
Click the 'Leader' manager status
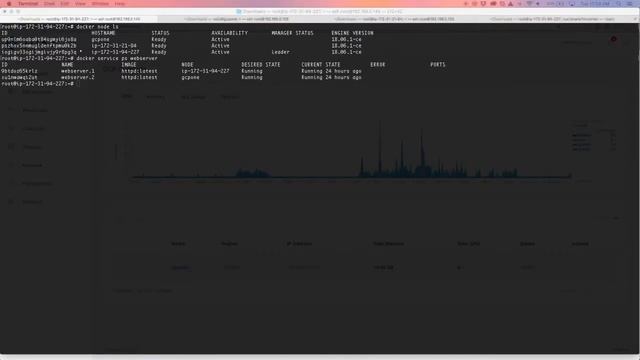tap(280, 52)
